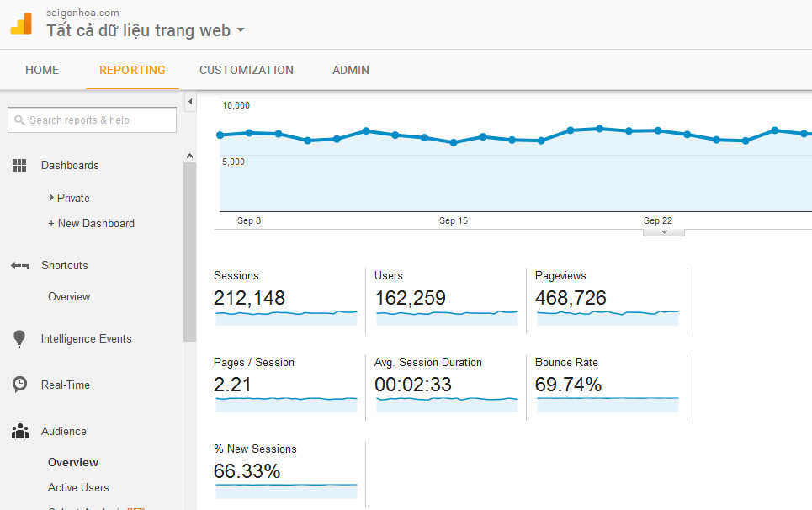
Task: Open the account view dropdown arrow
Action: pyautogui.click(x=241, y=31)
